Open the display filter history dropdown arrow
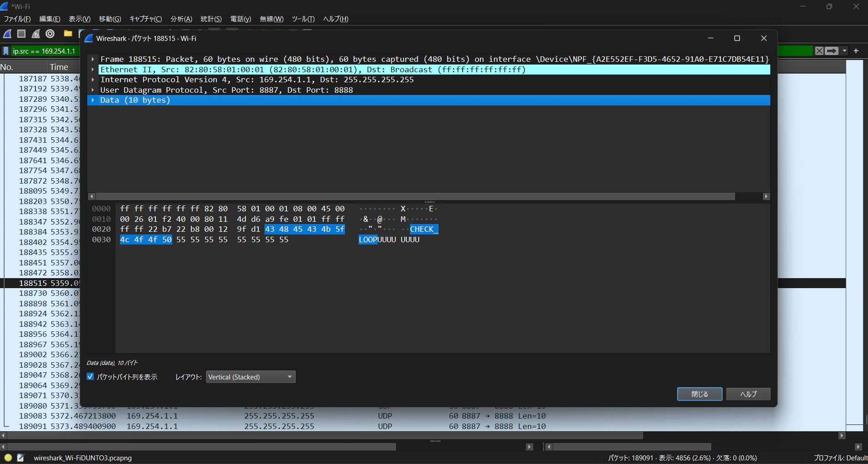The image size is (868, 464). point(845,51)
